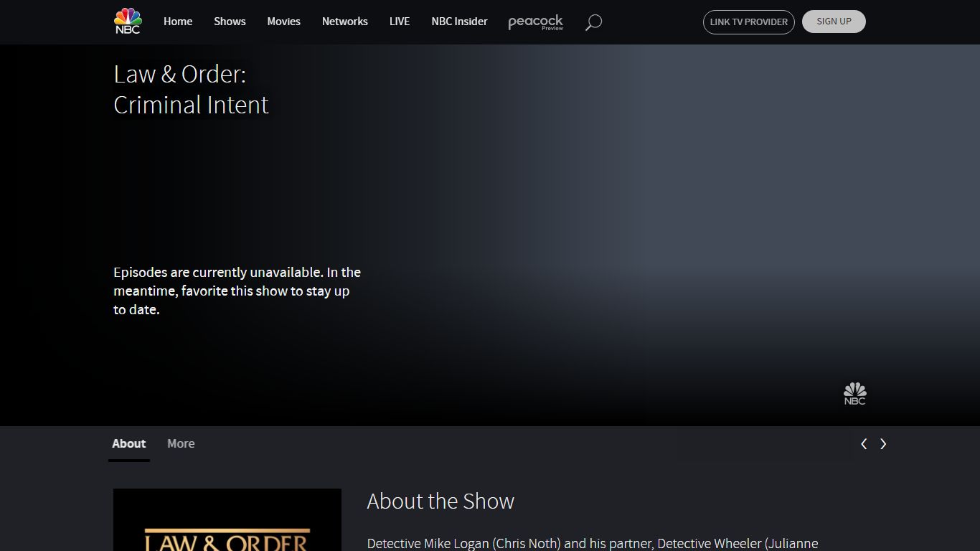Click the Law & Order show poster thumbnail
This screenshot has width=980, height=551.
(227, 520)
